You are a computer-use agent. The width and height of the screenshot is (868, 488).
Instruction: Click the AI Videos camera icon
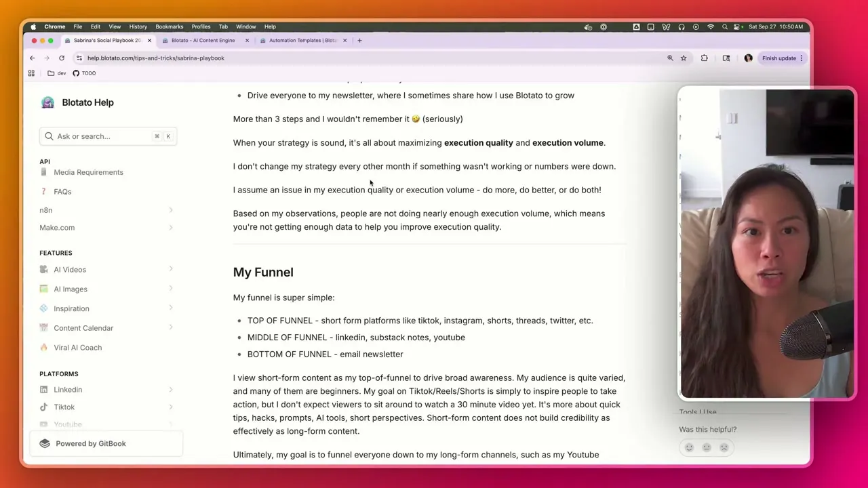44,270
